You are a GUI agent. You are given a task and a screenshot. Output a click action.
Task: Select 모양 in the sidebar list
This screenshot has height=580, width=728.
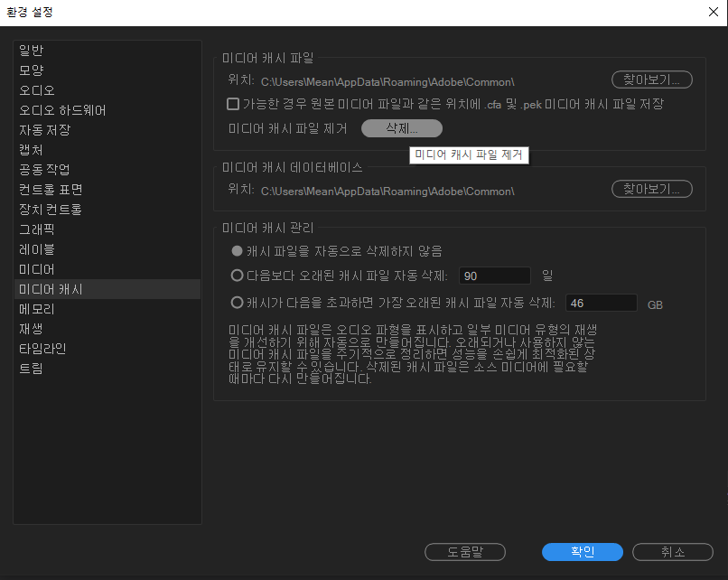point(107,70)
